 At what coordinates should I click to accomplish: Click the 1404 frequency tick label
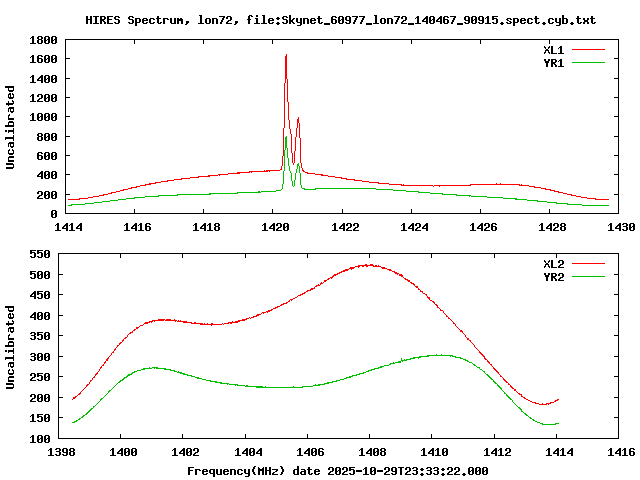[248, 452]
